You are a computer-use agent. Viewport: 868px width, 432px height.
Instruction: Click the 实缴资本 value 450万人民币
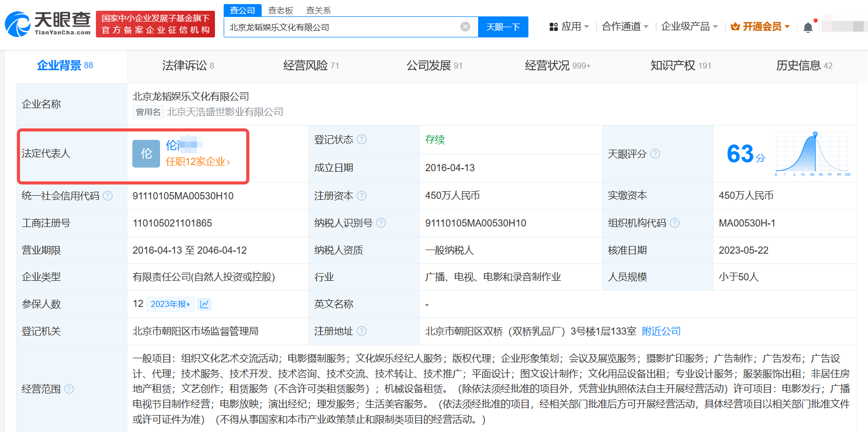746,195
